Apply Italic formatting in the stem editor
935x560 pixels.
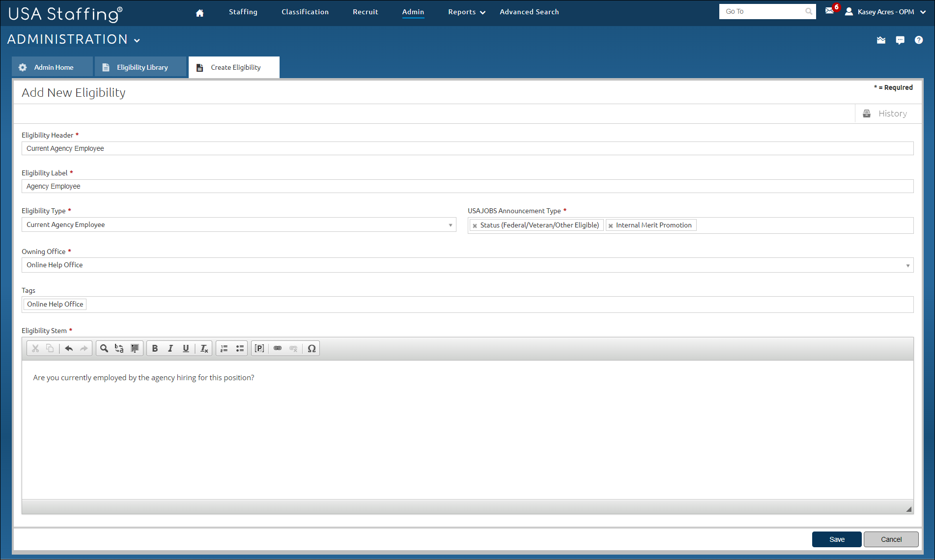click(170, 348)
